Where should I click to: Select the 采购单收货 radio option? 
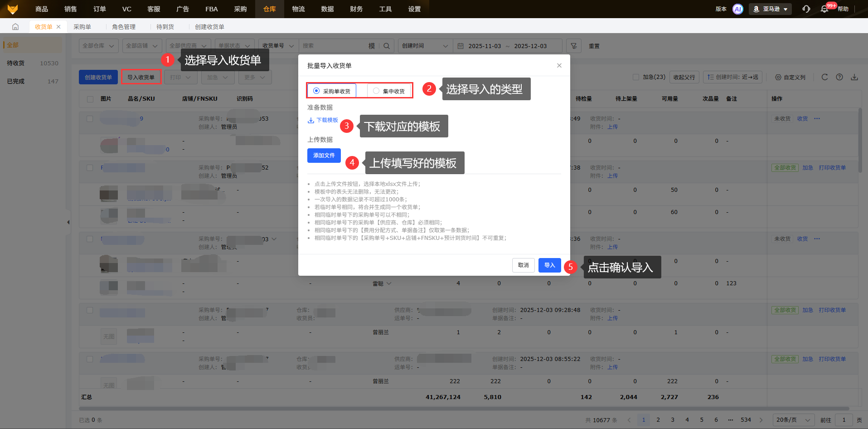pos(332,91)
